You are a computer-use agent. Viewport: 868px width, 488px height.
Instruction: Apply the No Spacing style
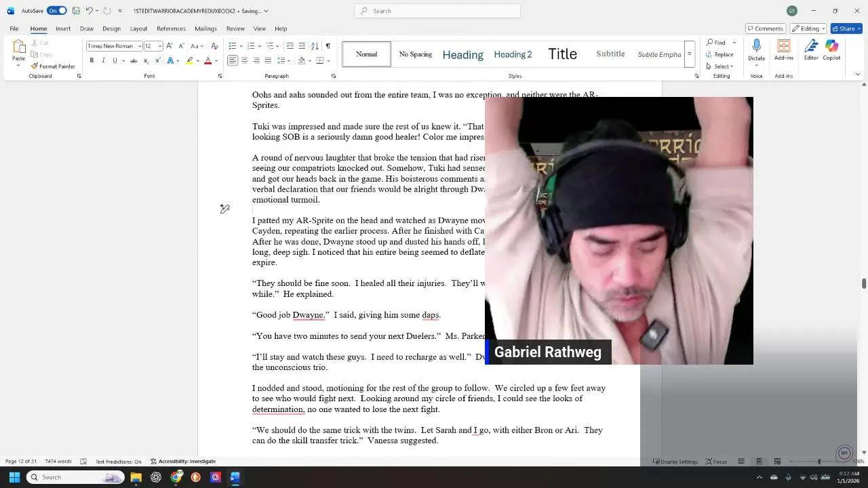[415, 54]
